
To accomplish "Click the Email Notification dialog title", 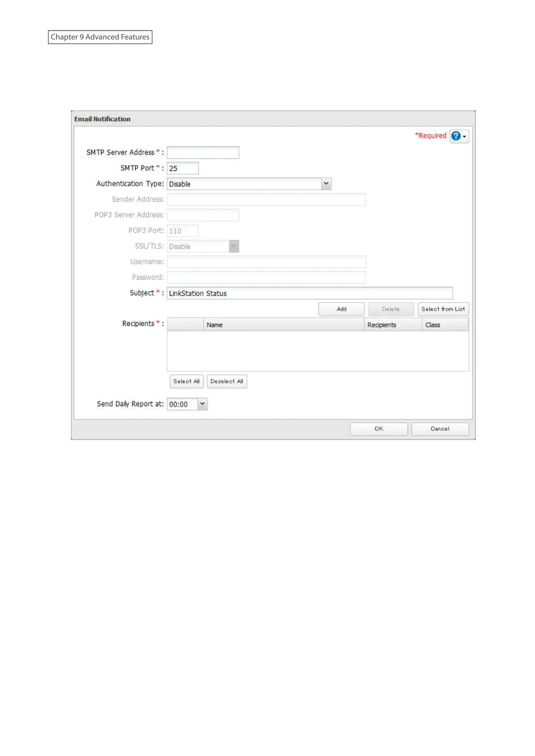I will pyautogui.click(x=102, y=119).
